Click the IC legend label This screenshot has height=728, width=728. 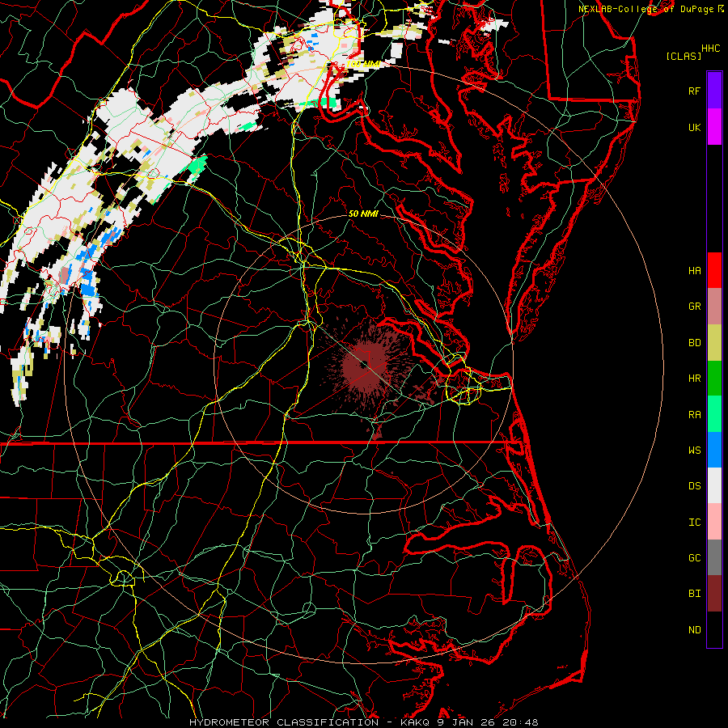click(695, 522)
